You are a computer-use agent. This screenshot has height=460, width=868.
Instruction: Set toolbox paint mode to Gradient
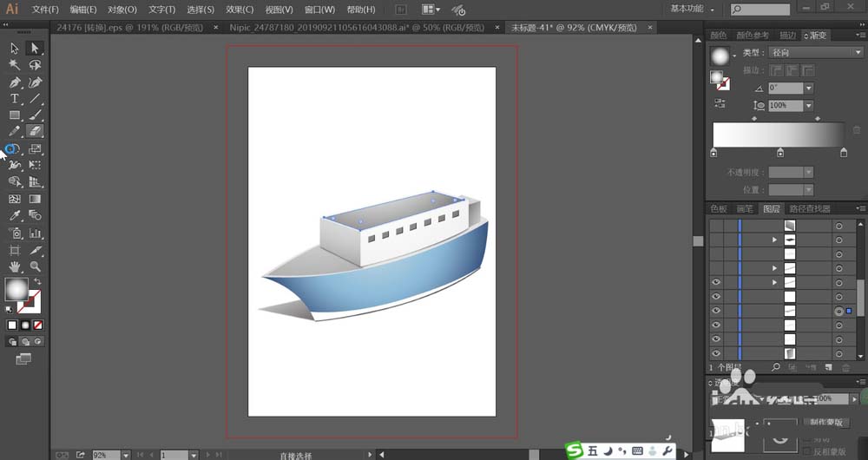click(25, 325)
